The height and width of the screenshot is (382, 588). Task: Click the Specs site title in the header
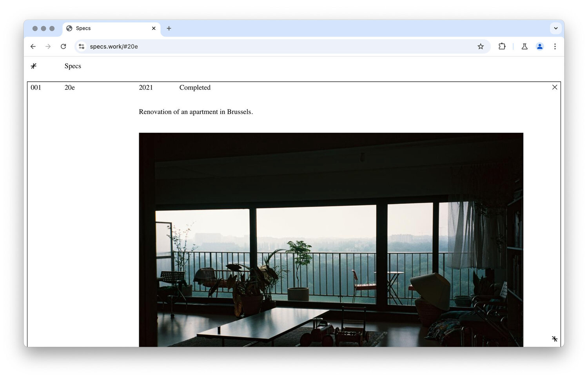pyautogui.click(x=73, y=66)
